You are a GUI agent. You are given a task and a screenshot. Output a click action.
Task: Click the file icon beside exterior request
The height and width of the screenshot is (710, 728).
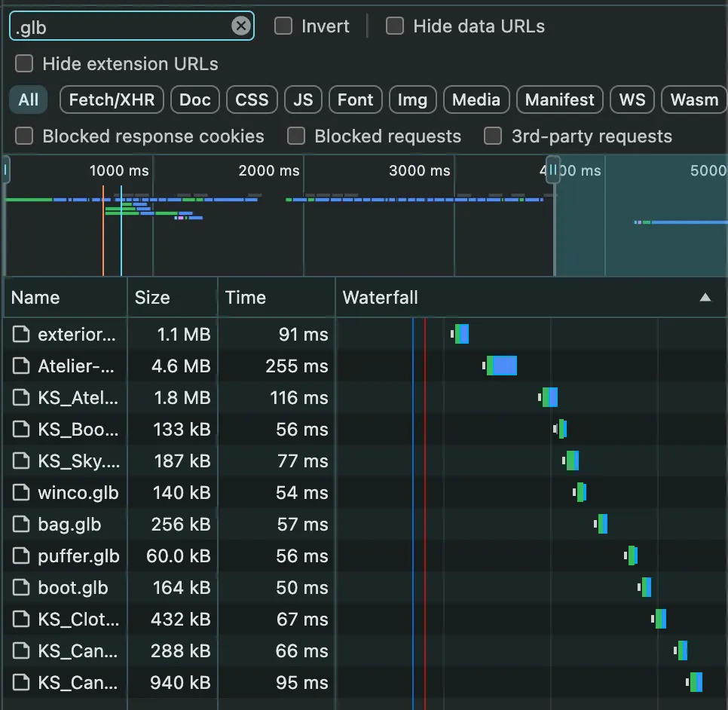[x=21, y=335]
